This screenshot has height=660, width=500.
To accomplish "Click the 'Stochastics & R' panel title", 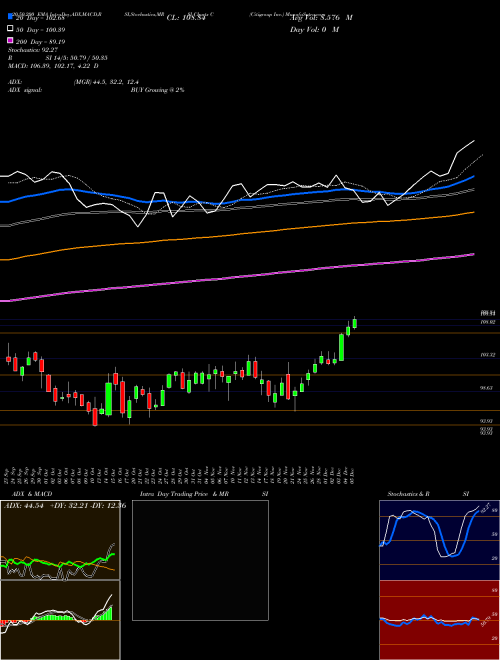I will [x=409, y=494].
